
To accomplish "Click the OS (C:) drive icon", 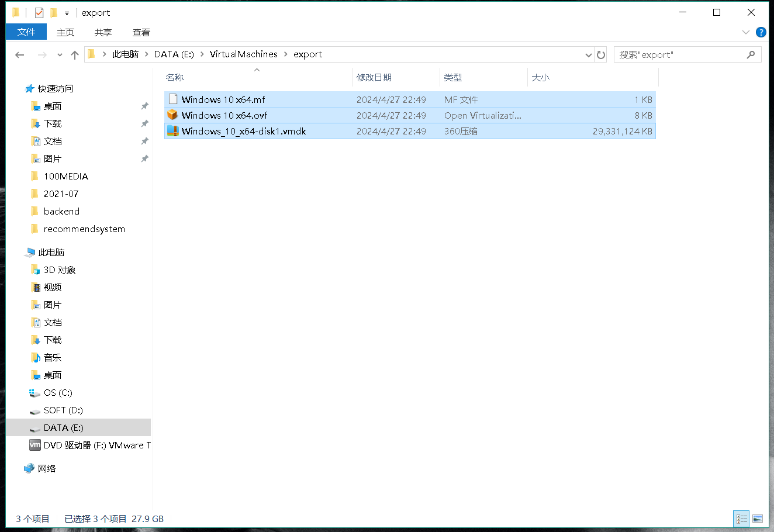I will coord(34,393).
